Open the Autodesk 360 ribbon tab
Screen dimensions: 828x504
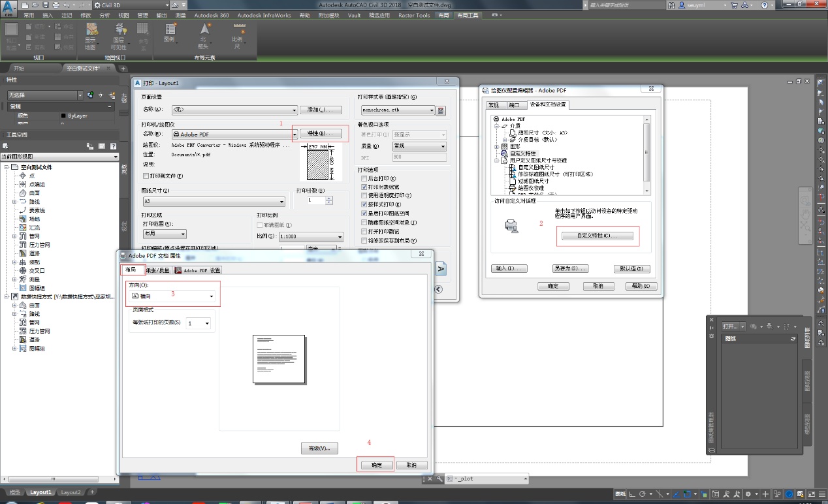tap(211, 15)
